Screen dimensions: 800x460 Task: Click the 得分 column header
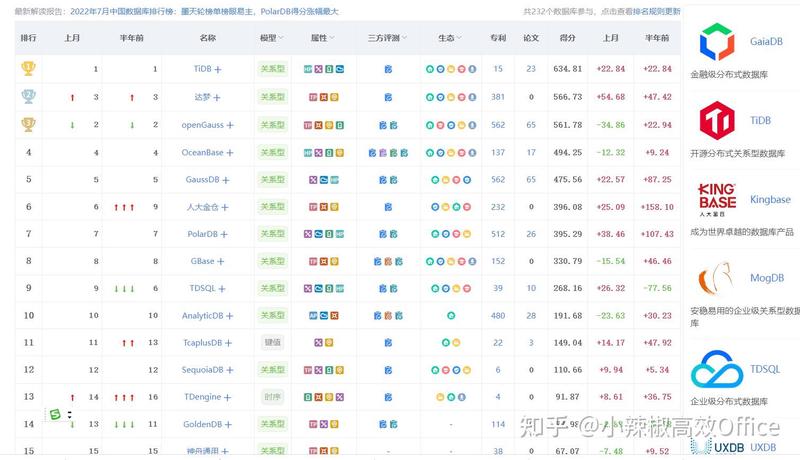[567, 38]
